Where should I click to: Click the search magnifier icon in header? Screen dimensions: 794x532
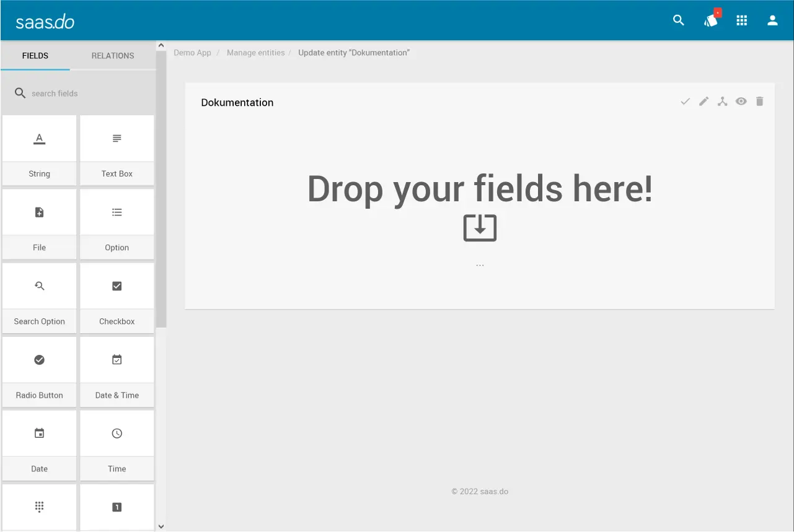click(x=679, y=20)
